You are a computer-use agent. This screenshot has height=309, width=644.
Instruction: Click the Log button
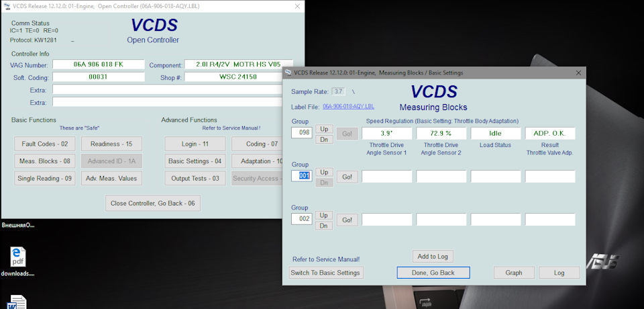(x=559, y=272)
